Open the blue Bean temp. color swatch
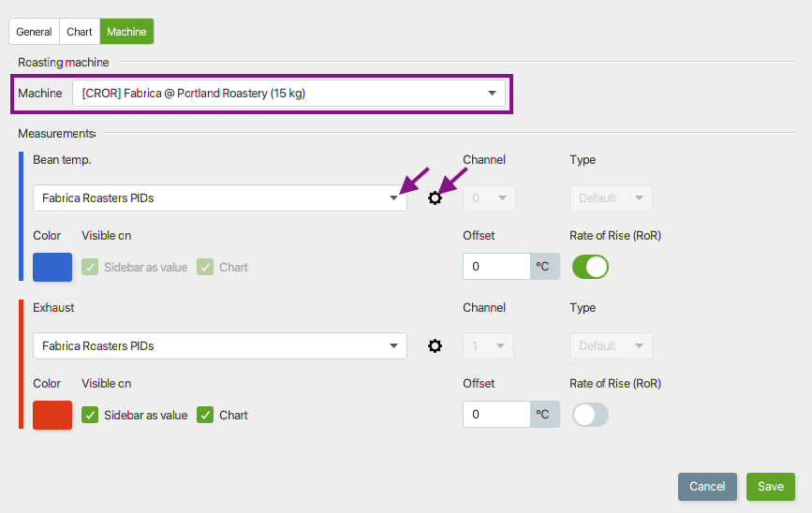Screen dimensions: 812x513 [x=52, y=267]
